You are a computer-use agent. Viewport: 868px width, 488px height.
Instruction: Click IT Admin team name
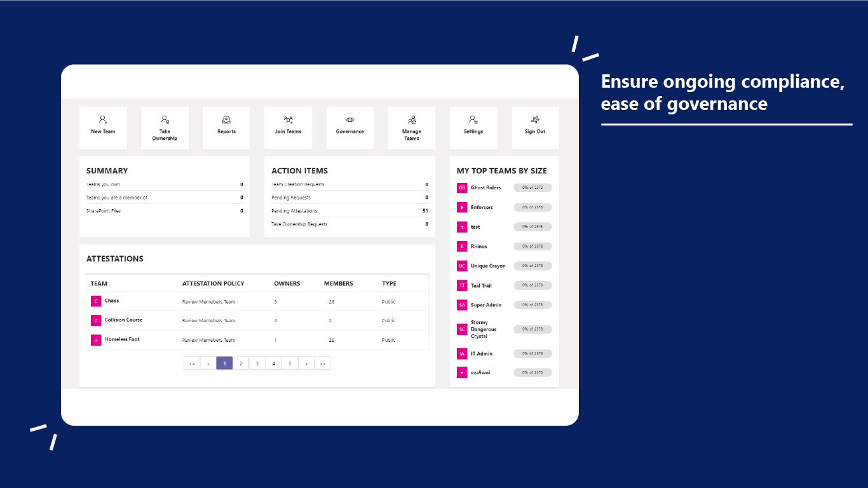pos(482,353)
